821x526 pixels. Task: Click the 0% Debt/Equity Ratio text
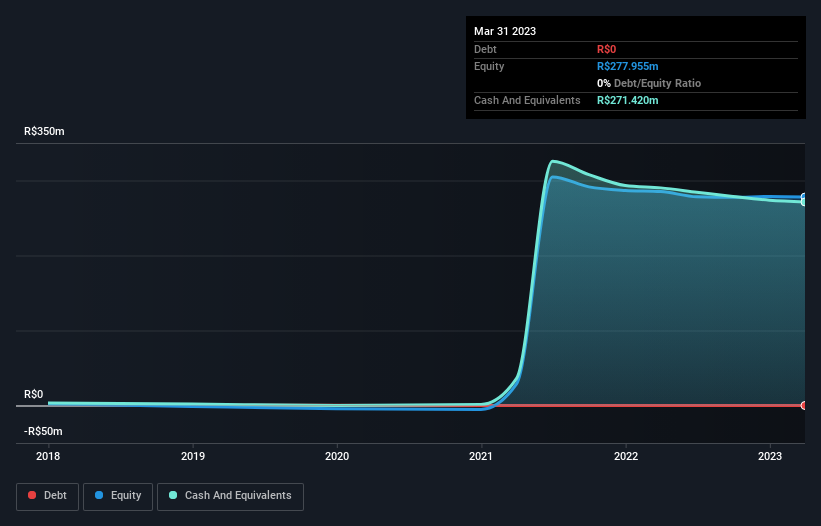click(649, 83)
